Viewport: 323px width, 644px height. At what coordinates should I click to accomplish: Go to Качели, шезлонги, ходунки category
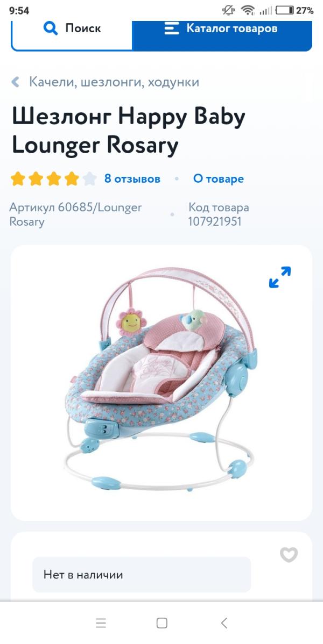(x=114, y=82)
